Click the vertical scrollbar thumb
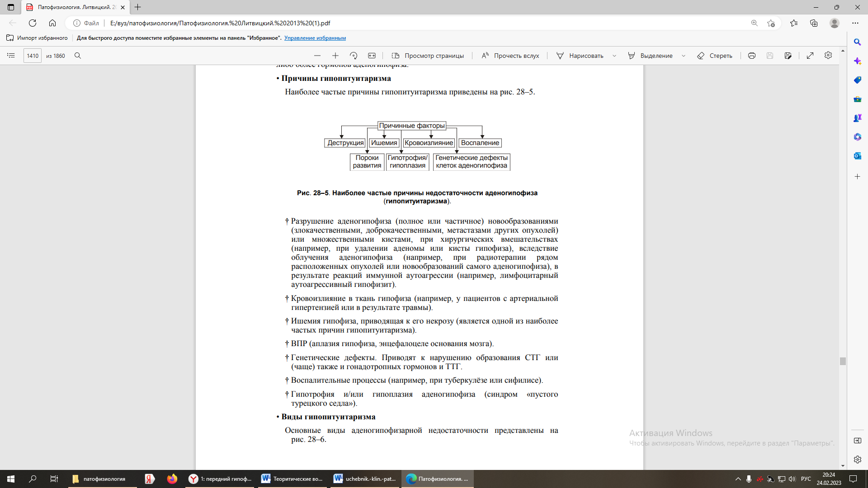 pos(843,361)
